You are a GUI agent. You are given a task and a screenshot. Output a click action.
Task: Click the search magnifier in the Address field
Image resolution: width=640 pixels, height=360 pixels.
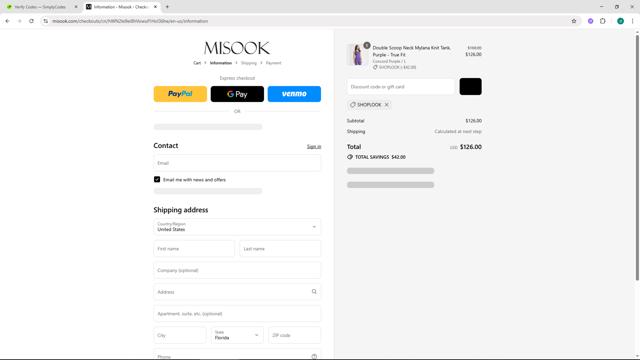click(314, 292)
